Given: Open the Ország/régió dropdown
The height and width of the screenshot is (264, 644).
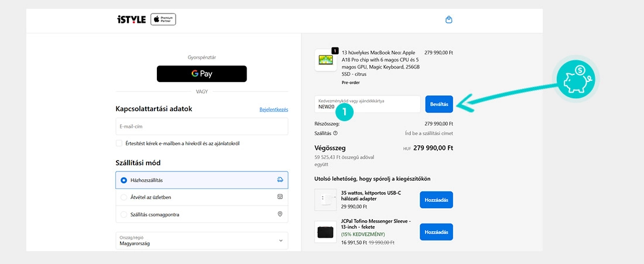Looking at the screenshot, I should (x=201, y=241).
